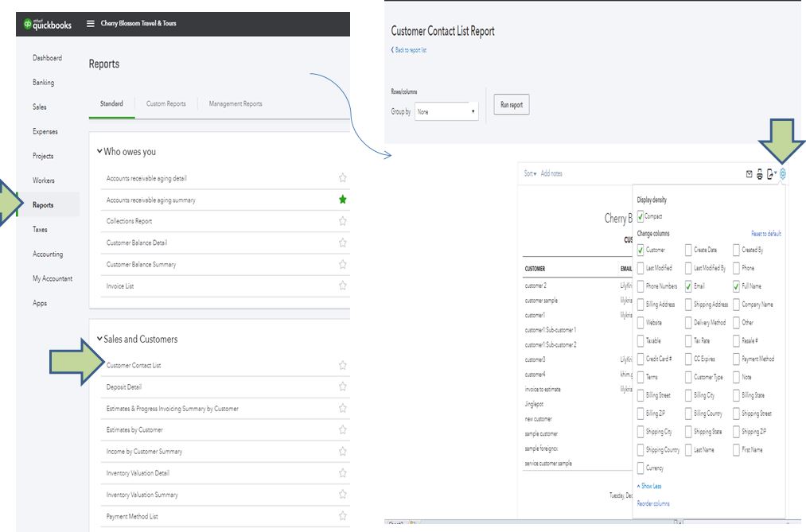This screenshot has height=532, width=806.
Task: Click the print report icon
Action: (759, 175)
